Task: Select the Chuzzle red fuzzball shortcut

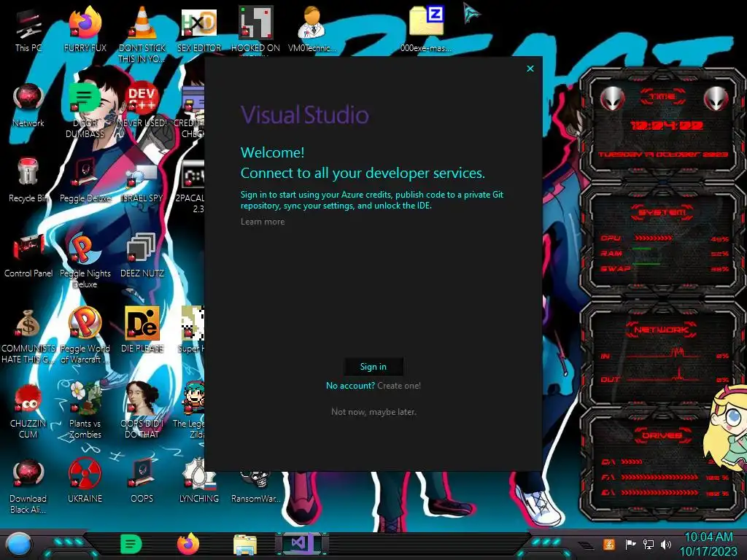Action: pyautogui.click(x=28, y=411)
